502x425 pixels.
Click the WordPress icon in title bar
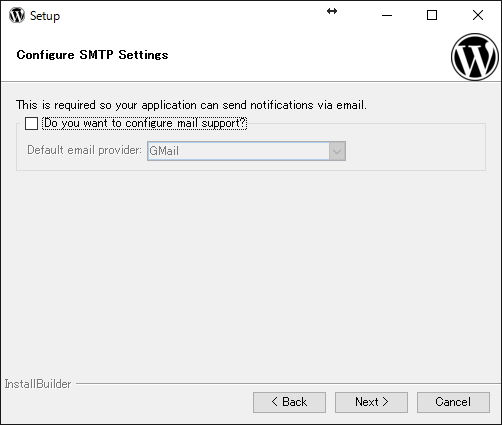tap(17, 15)
